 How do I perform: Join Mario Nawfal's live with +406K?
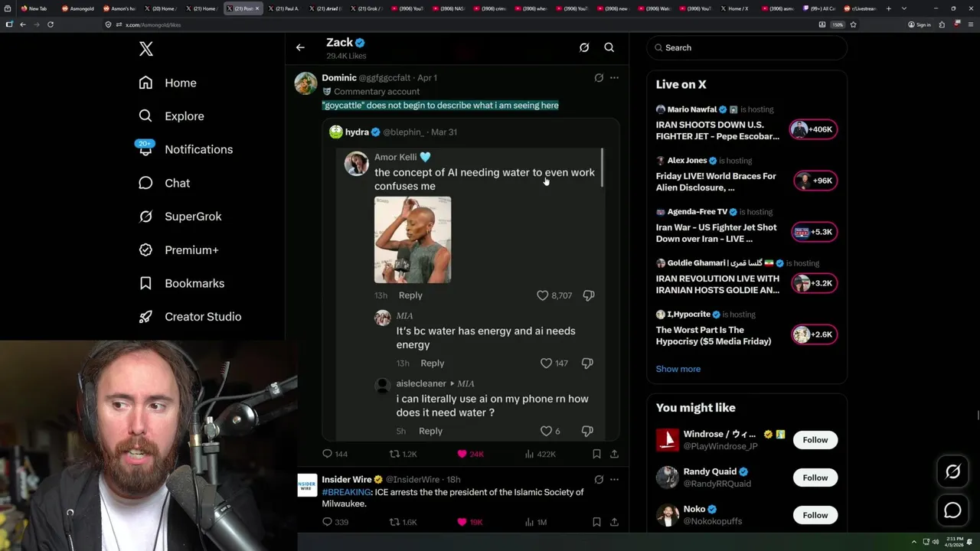coord(814,129)
